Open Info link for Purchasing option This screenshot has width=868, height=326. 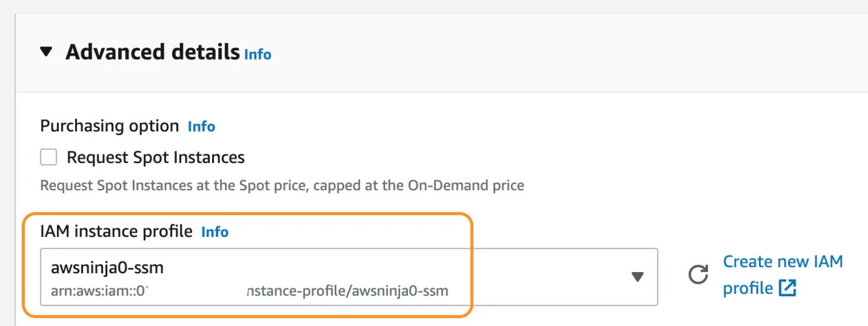[201, 126]
